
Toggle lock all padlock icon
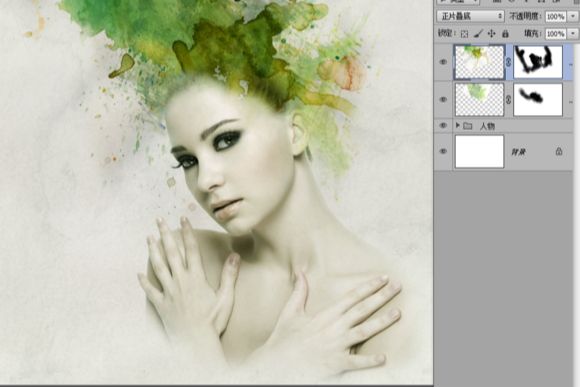[505, 34]
